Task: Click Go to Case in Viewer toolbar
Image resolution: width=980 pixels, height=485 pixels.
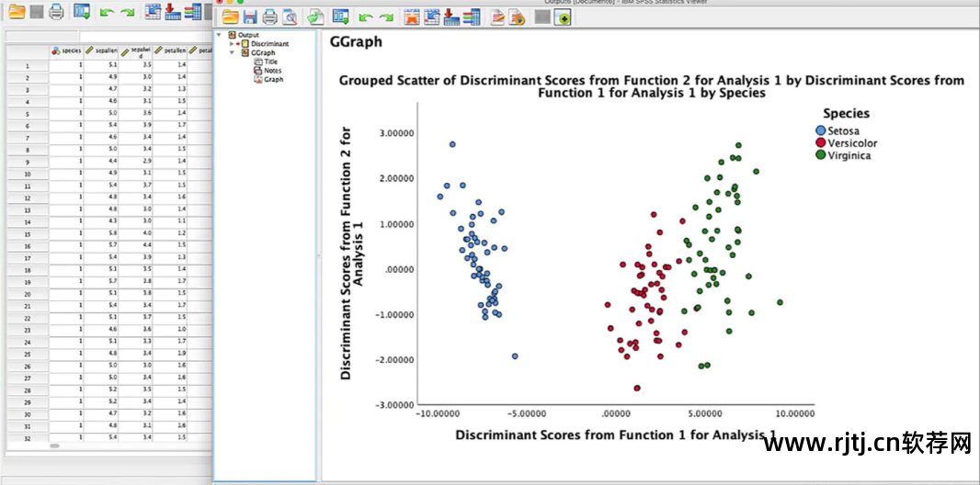Action: coord(432,17)
